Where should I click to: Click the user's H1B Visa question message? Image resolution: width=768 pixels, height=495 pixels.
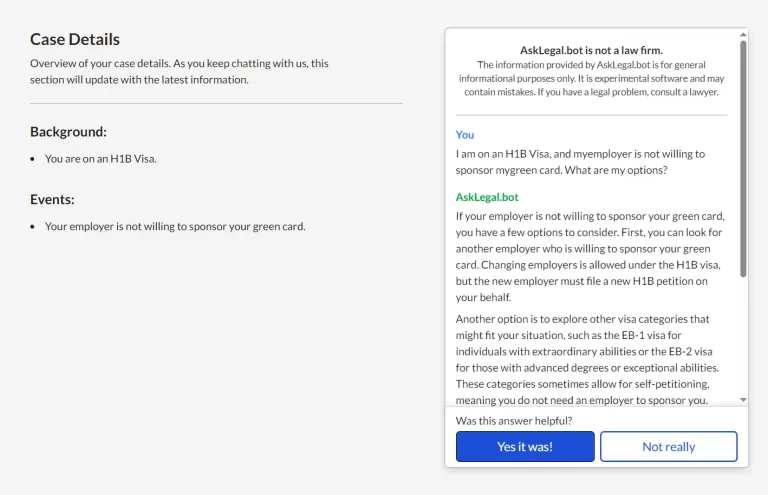(580, 162)
